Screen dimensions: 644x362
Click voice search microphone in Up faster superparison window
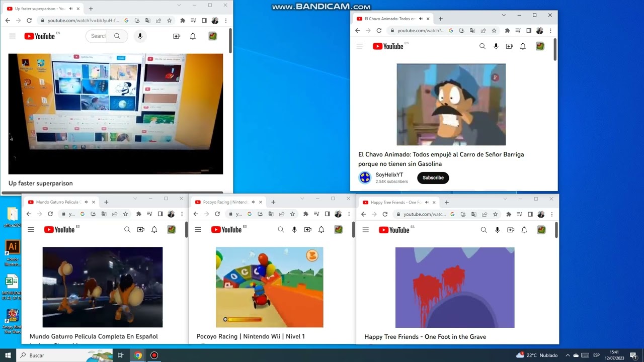click(140, 36)
